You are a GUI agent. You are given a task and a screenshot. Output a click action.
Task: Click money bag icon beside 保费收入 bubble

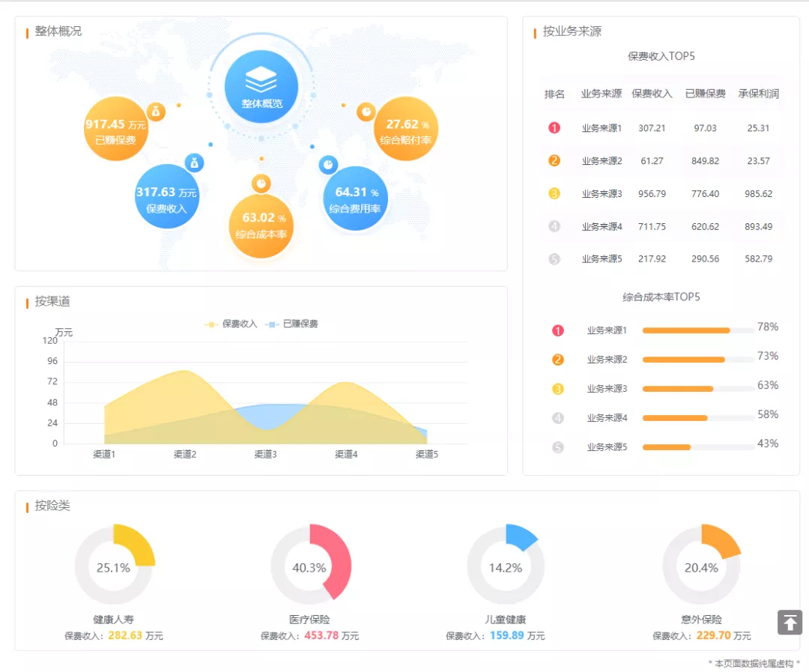[195, 163]
